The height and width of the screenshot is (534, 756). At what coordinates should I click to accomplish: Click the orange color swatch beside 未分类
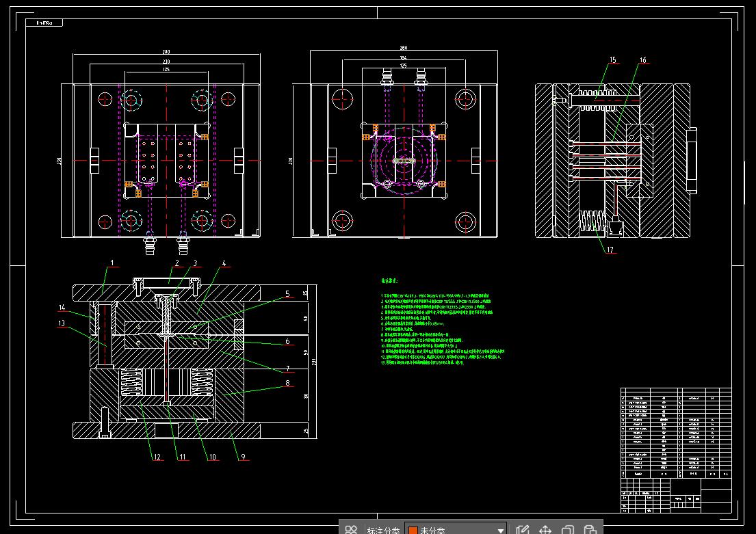click(x=413, y=530)
